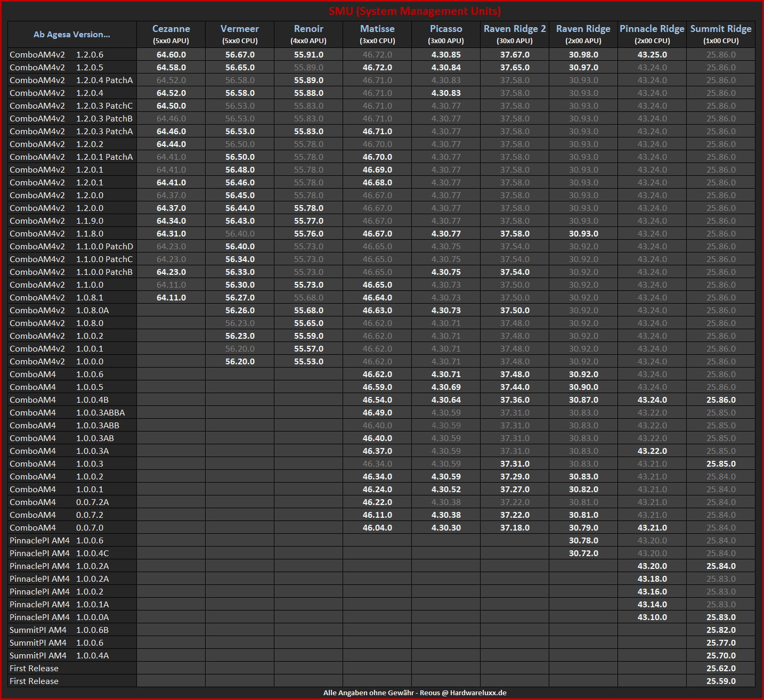This screenshot has height=700, width=764.
Task: Click the Vermeer value 56.34.0
Action: (x=240, y=259)
